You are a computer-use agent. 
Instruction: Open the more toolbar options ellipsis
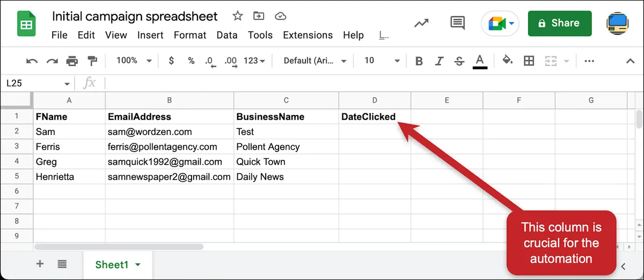(589, 61)
